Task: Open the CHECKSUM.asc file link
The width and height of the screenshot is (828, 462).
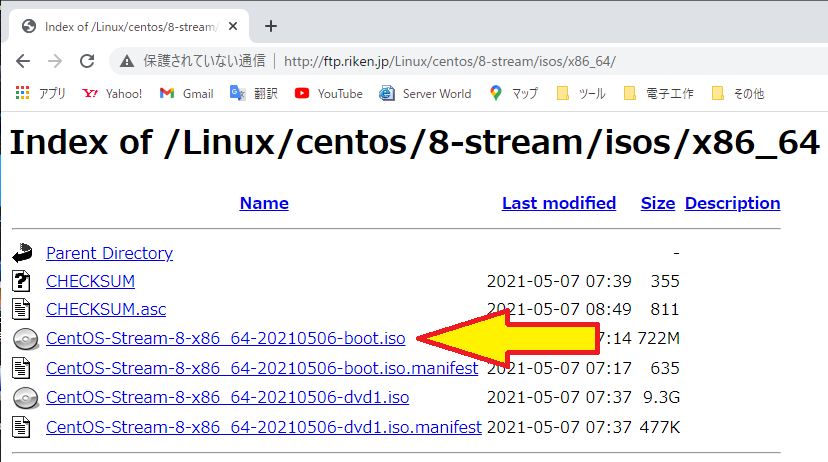Action: tap(106, 309)
